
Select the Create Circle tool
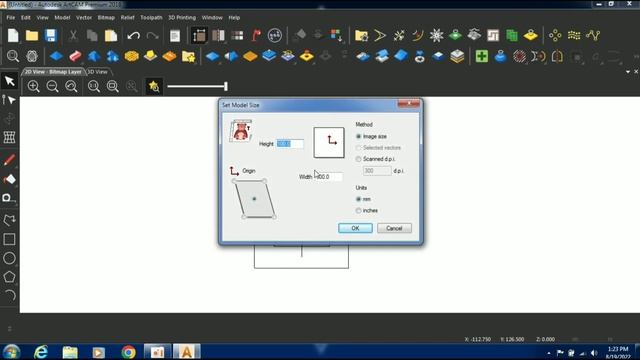[x=9, y=258]
